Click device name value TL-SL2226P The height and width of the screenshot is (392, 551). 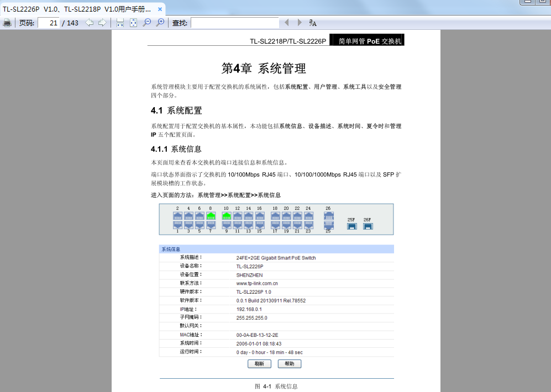(x=249, y=266)
